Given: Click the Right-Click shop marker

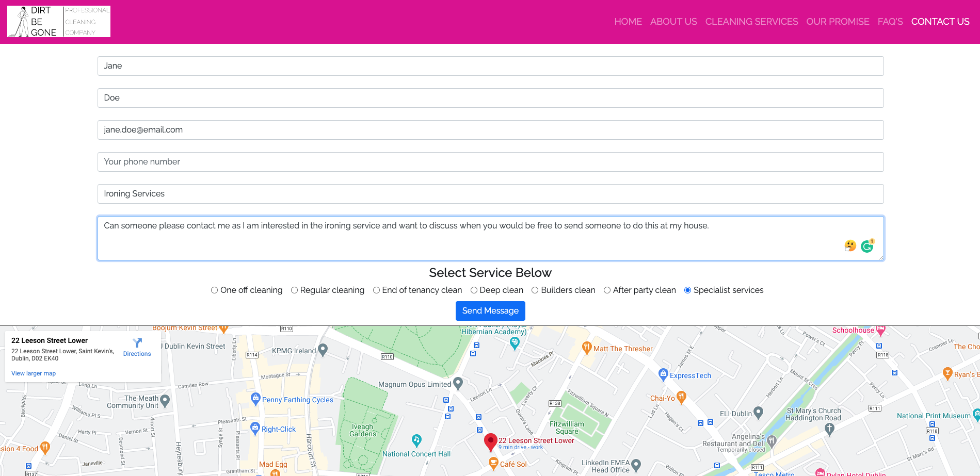Looking at the screenshot, I should [255, 428].
